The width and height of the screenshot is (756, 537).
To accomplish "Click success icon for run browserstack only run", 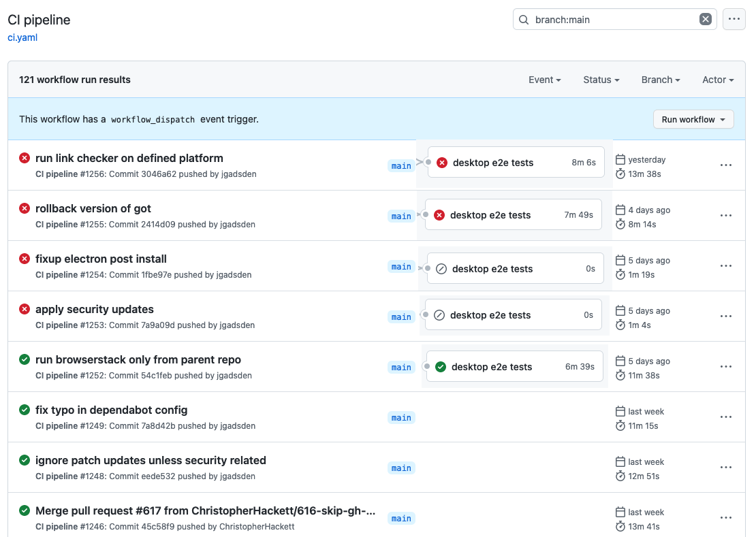I will tap(25, 359).
